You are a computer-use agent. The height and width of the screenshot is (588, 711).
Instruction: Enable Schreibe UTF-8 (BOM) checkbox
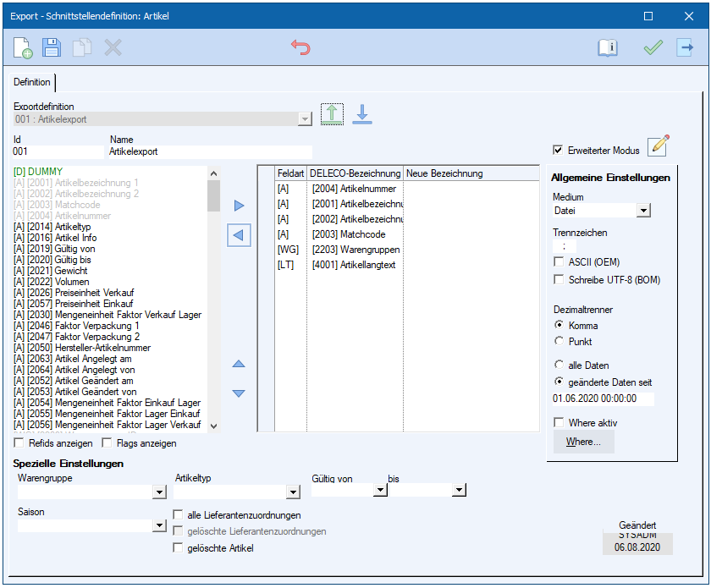coord(559,279)
